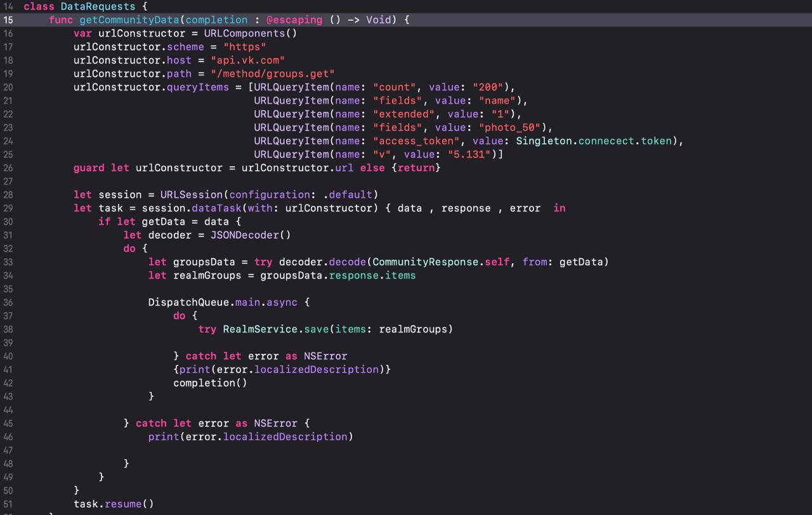Click the dataTask method call

[x=217, y=208]
